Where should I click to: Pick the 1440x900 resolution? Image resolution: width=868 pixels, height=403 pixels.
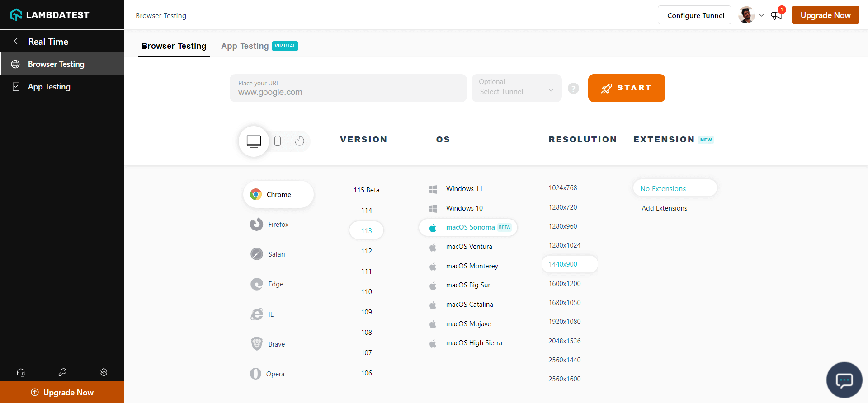(570, 264)
